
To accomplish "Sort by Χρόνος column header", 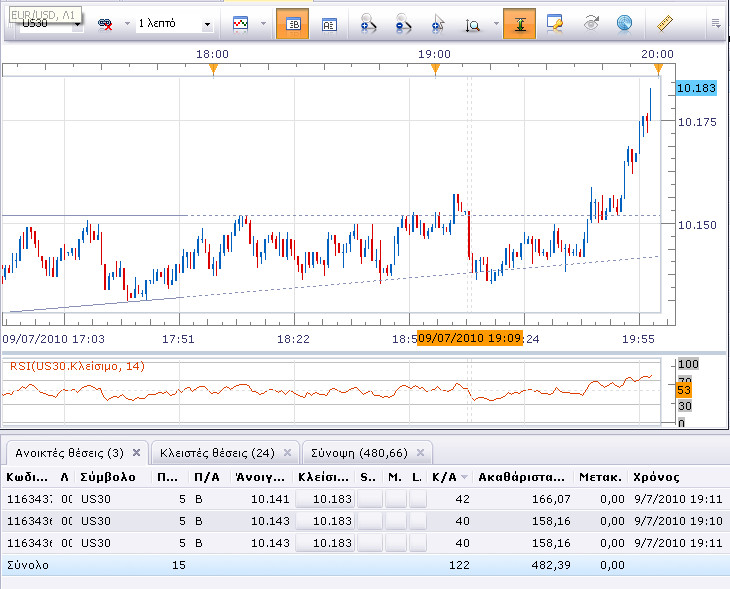I will [656, 477].
